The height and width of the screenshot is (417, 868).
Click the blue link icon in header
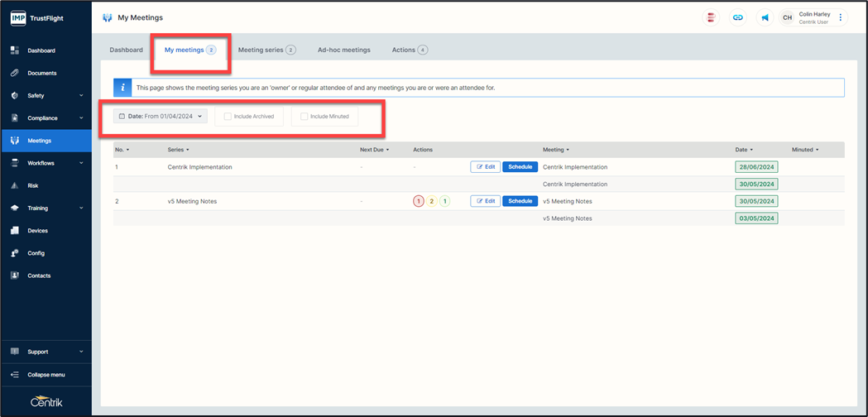click(737, 17)
